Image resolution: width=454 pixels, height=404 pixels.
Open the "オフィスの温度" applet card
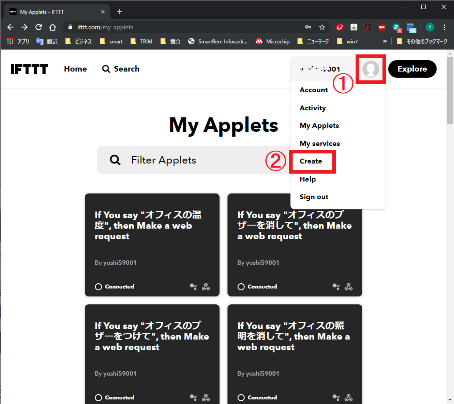(x=152, y=245)
